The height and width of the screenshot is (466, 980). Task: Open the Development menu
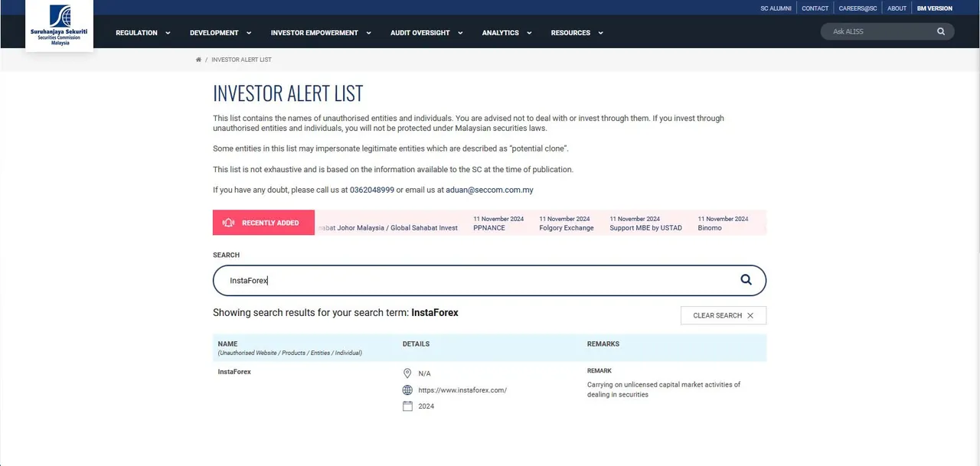pos(214,33)
